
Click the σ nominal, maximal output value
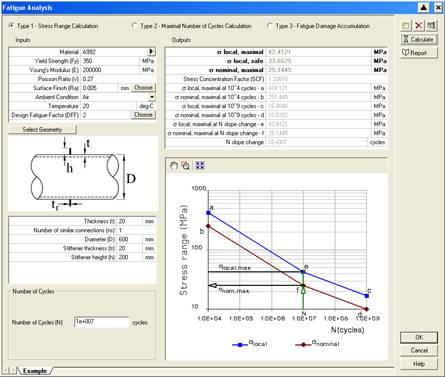click(319, 70)
